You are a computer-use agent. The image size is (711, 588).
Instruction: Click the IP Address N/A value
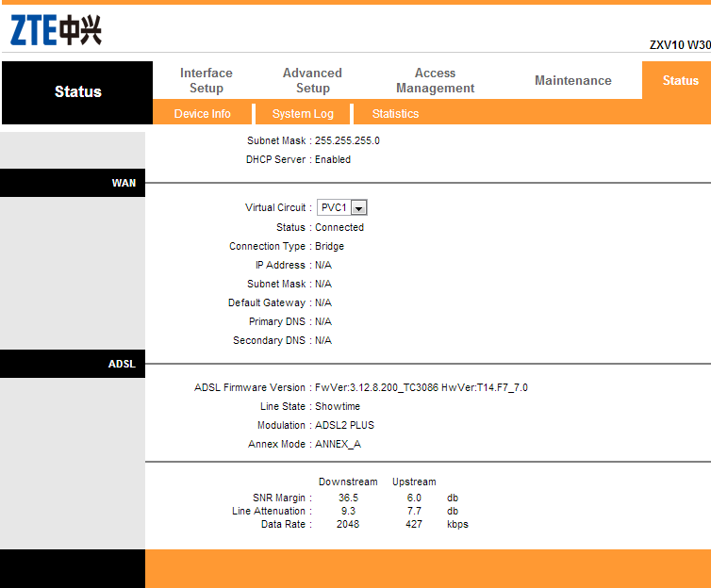323,265
